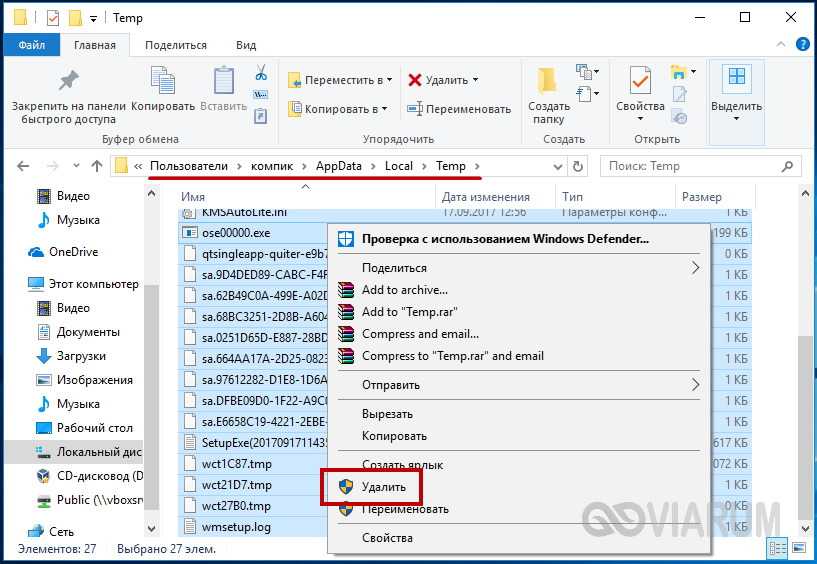Click the refresh icon beside the address bar
Image resolution: width=817 pixels, height=564 pixels.
coord(577,166)
